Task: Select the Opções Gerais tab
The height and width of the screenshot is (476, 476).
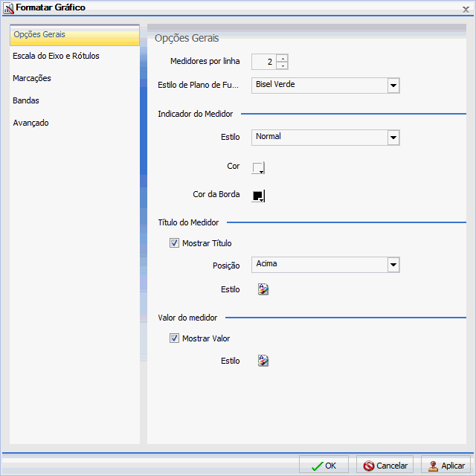Action: click(74, 35)
